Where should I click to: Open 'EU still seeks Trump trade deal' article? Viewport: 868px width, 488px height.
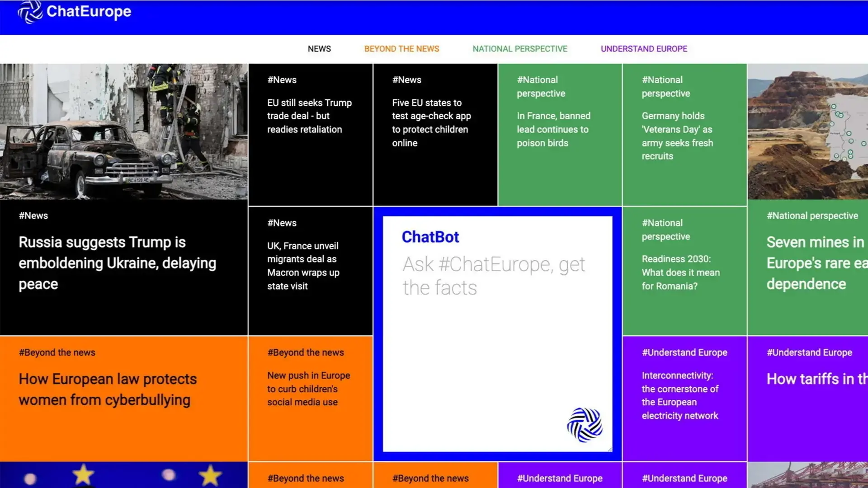point(309,116)
